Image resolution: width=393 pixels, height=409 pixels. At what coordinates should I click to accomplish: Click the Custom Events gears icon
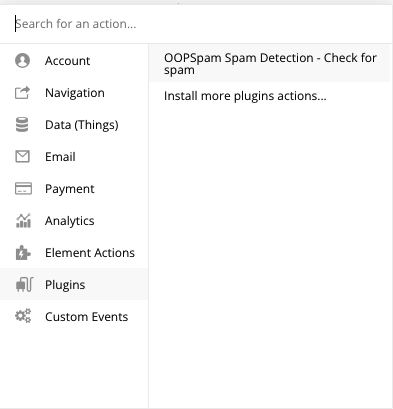[23, 316]
